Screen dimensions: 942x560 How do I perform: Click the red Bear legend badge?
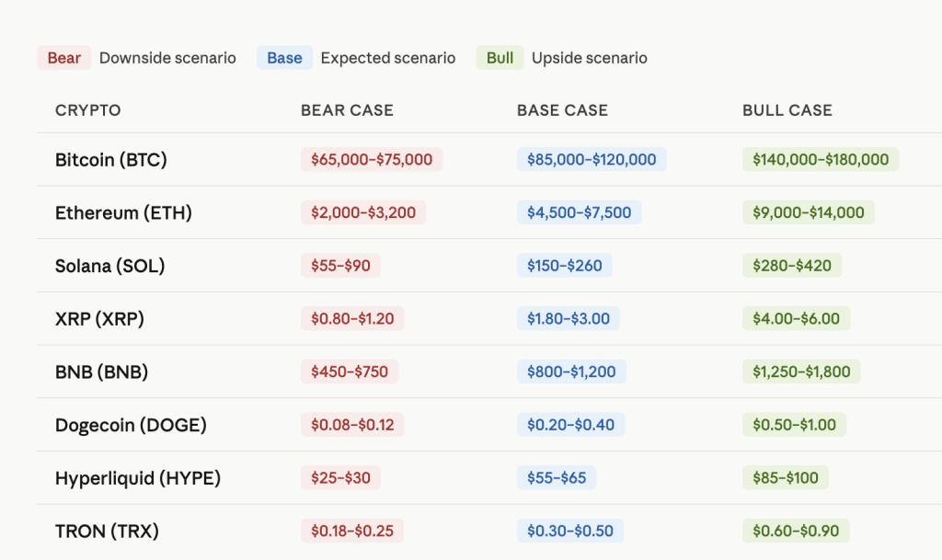tap(64, 58)
